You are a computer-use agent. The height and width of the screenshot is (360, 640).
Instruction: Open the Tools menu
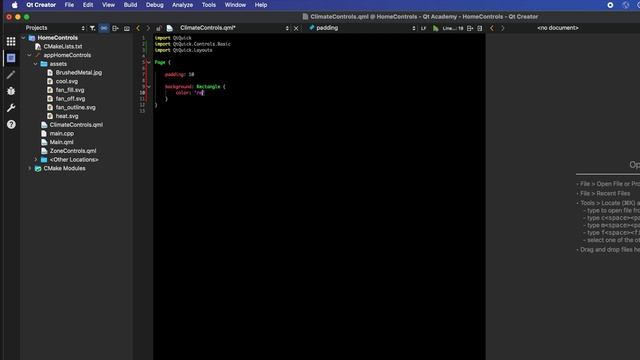click(209, 5)
